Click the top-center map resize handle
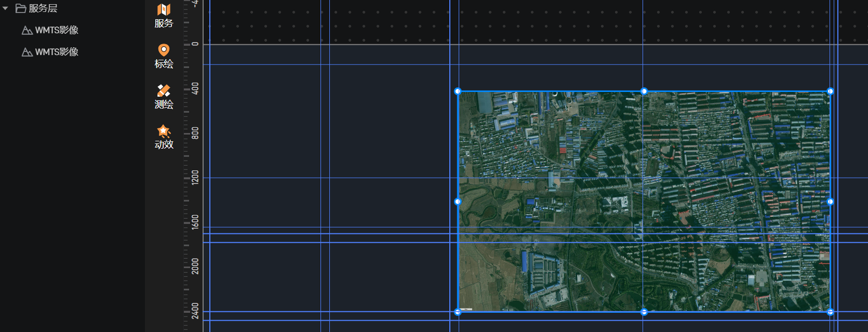This screenshot has height=332, width=868. click(x=644, y=91)
